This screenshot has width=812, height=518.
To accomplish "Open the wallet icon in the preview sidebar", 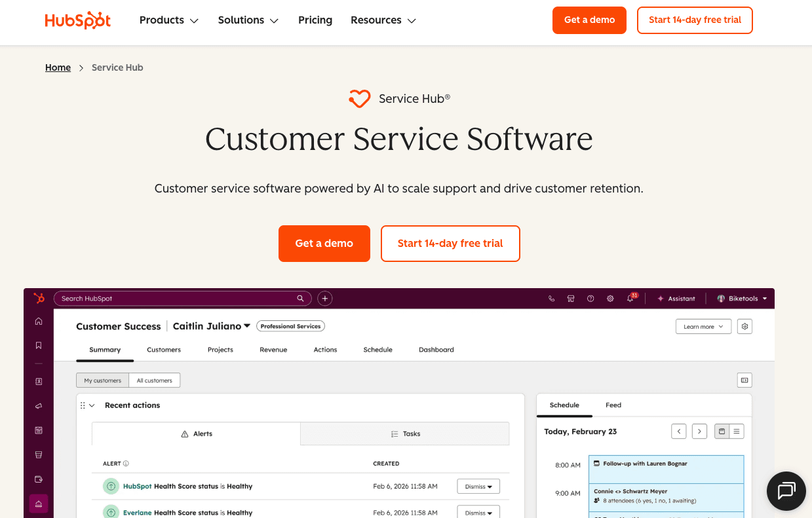I will 39,479.
